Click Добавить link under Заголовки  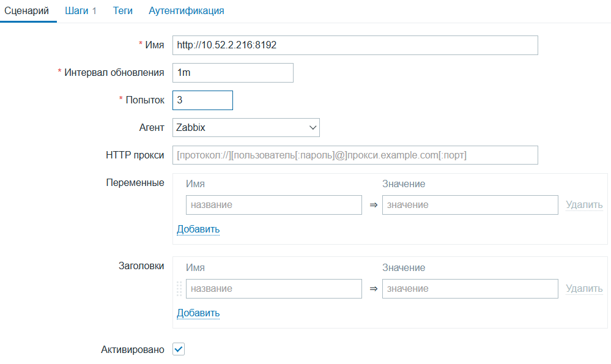[198, 313]
